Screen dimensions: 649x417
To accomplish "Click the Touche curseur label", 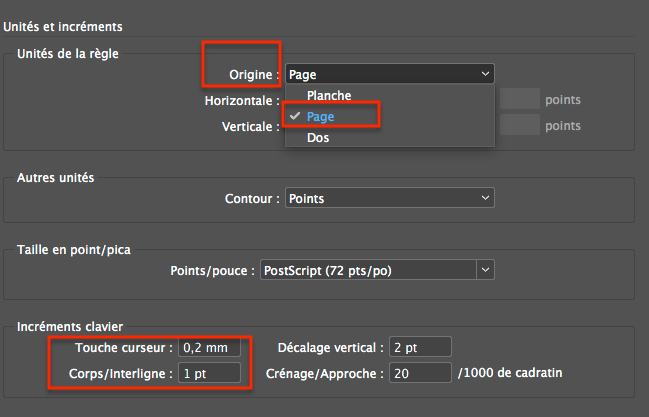I will coord(123,348).
